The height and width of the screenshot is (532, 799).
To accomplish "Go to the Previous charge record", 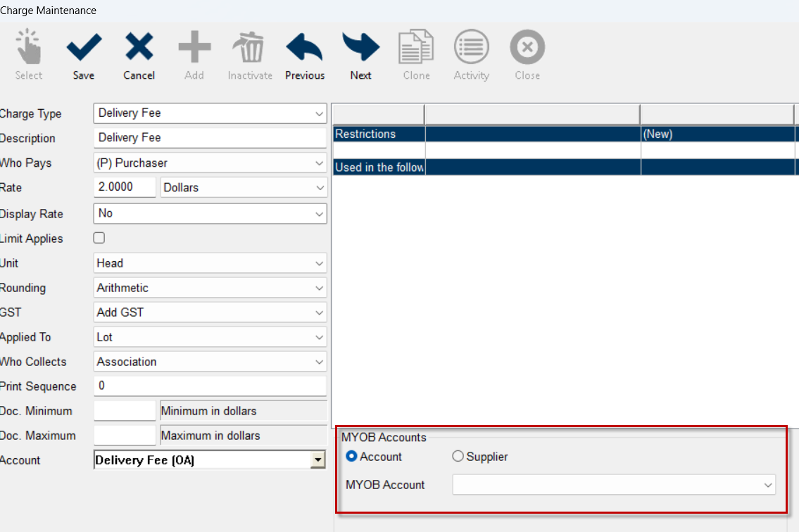I will tap(304, 49).
